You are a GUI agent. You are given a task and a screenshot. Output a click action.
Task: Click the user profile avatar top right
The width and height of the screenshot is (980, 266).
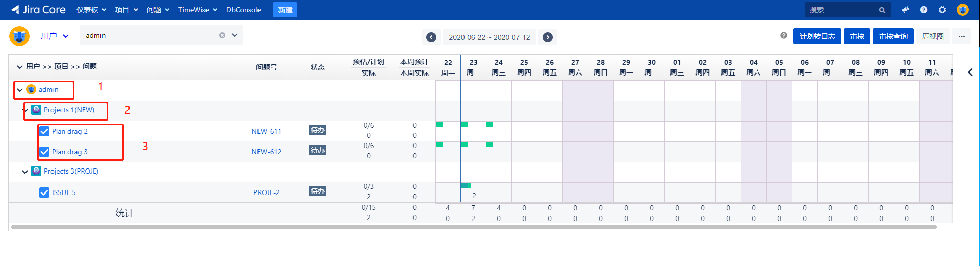click(x=962, y=10)
